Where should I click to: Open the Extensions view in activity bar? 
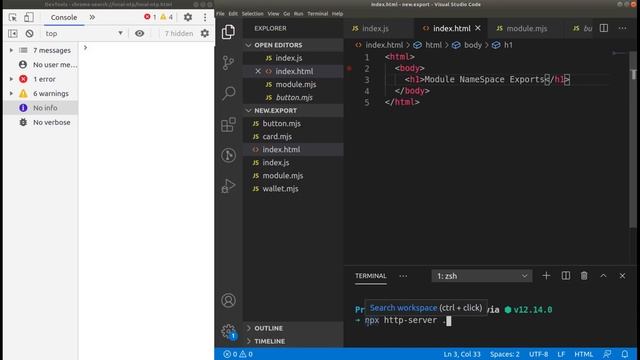pos(228,124)
